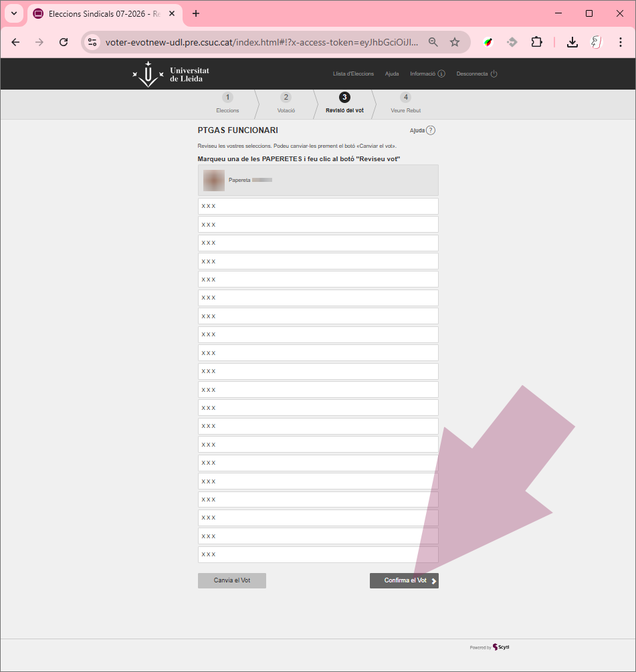Open the browser extensions puzzle icon
Screen dimensions: 636x672
click(x=536, y=42)
